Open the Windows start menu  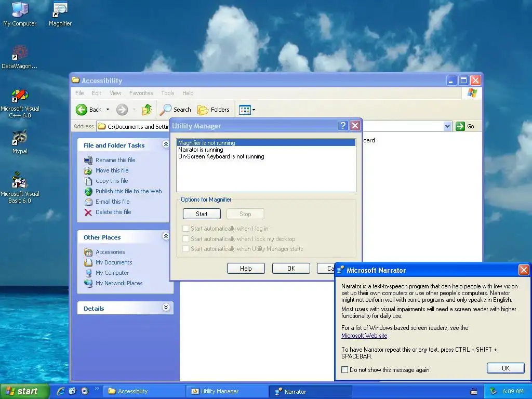(x=24, y=392)
